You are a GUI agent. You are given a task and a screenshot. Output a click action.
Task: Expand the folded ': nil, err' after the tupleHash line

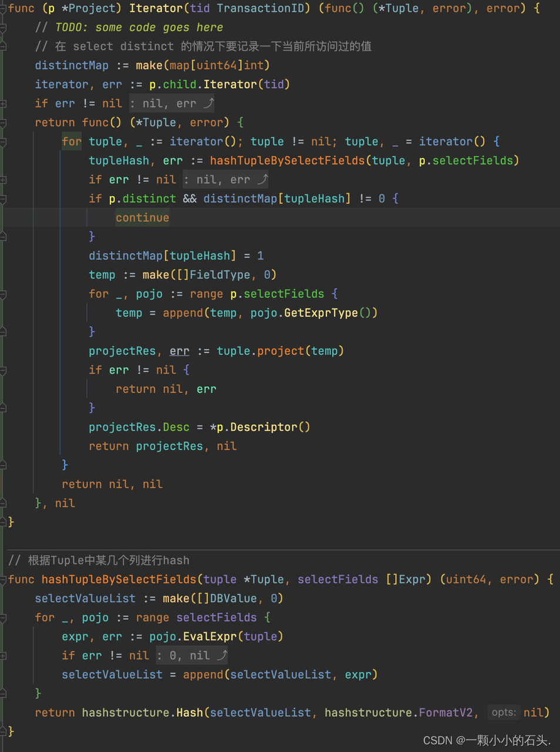tap(226, 179)
